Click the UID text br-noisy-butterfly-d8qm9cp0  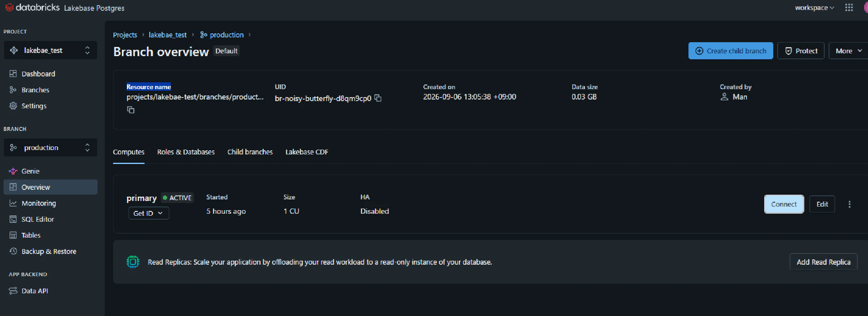[323, 98]
